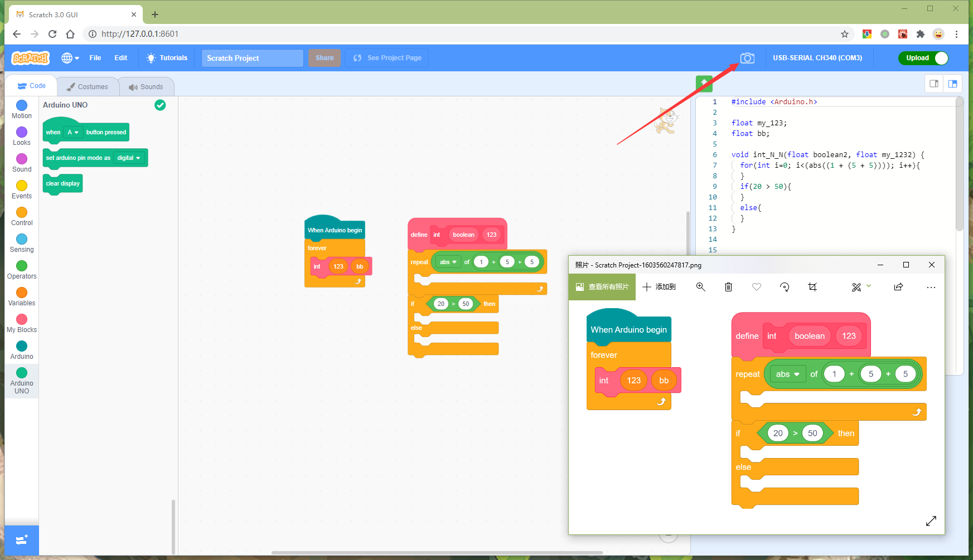The image size is (973, 560).
Task: Select the Control block category
Action: coord(22,216)
